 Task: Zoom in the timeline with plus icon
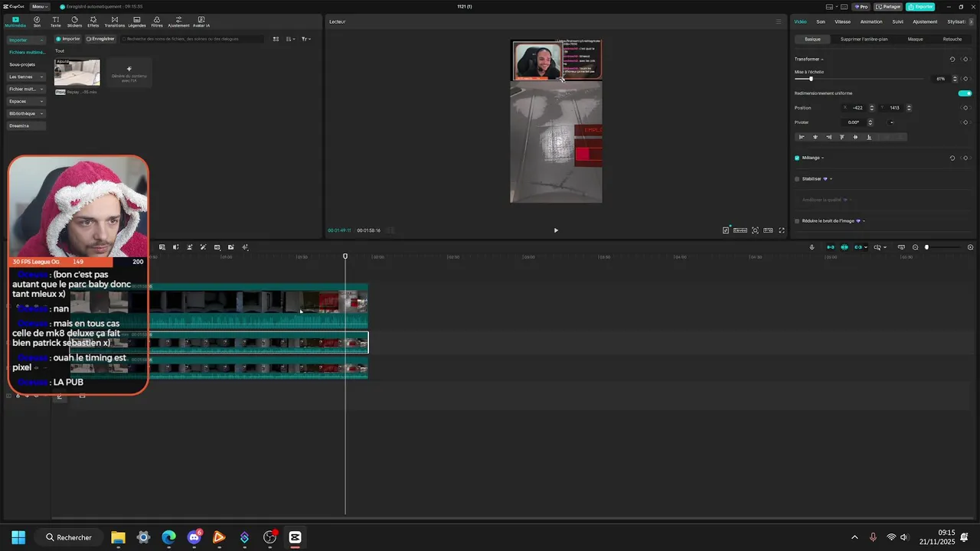click(x=971, y=247)
